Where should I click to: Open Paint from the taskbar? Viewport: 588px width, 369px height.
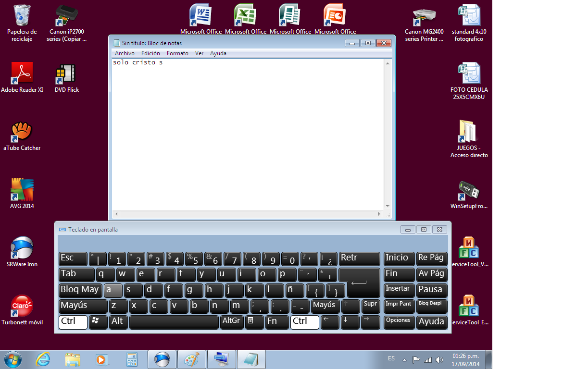191,359
